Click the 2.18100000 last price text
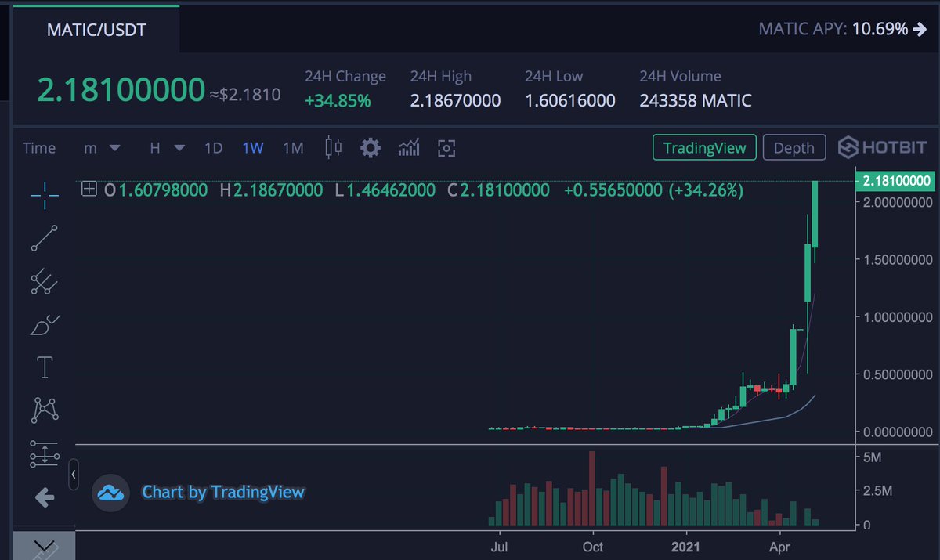 (x=121, y=90)
